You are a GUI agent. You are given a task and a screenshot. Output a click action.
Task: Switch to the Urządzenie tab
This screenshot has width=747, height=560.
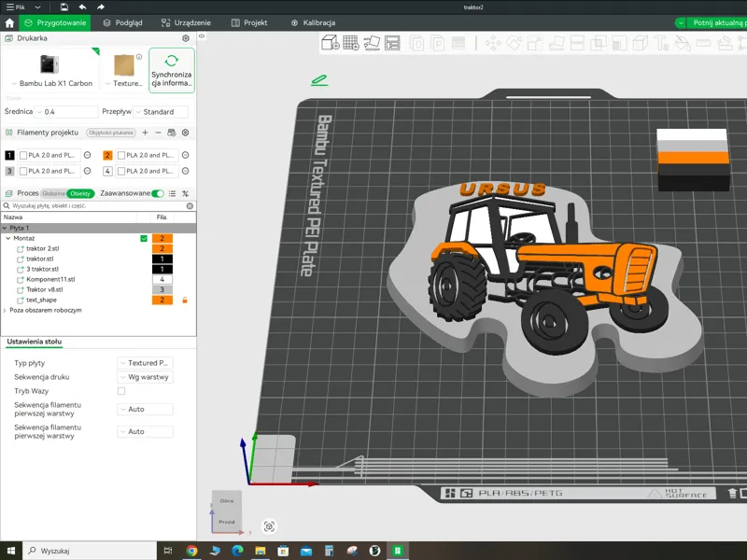coord(186,22)
